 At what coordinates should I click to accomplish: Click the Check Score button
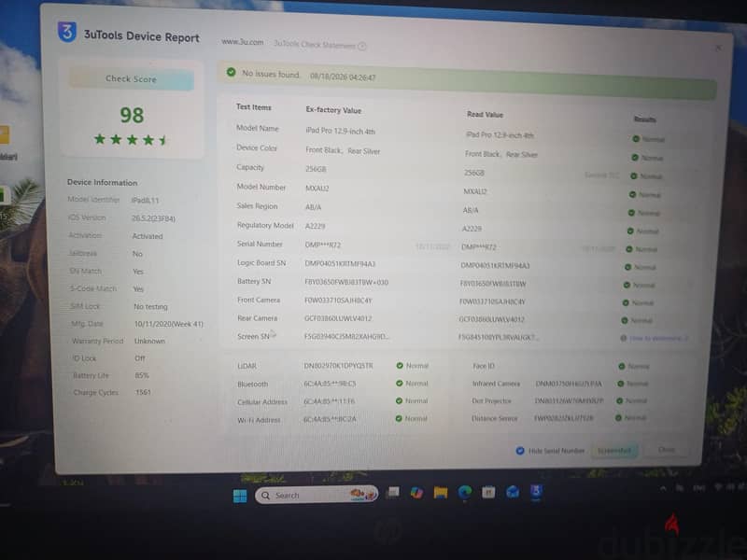[131, 79]
